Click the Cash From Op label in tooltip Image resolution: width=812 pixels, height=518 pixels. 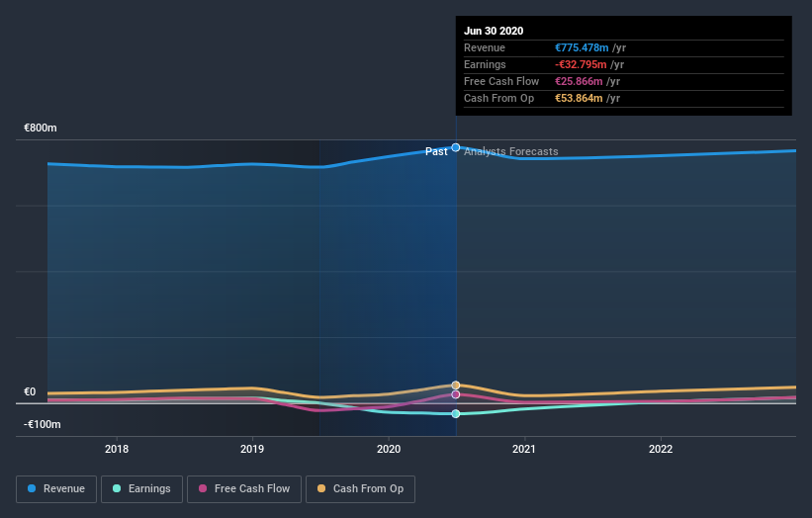point(498,98)
